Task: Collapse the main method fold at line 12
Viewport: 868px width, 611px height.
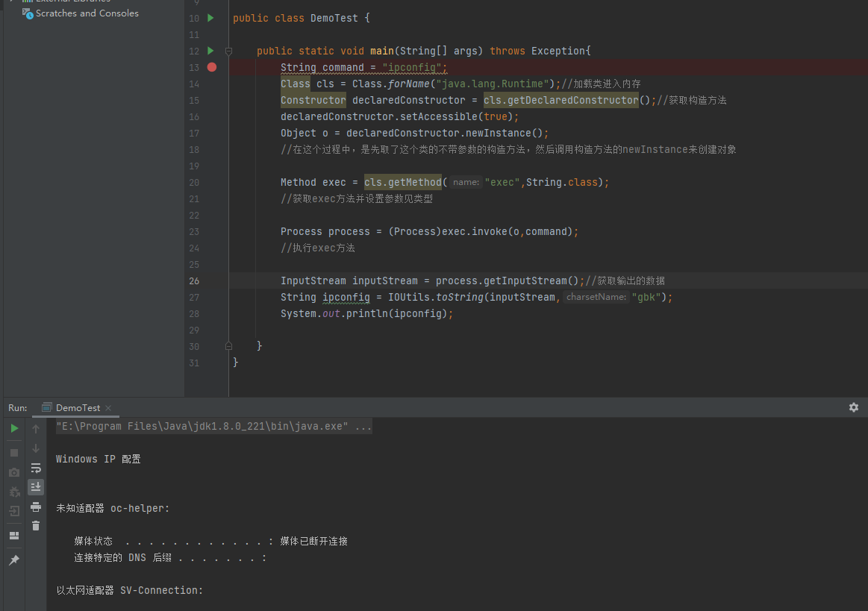Action: (x=228, y=51)
